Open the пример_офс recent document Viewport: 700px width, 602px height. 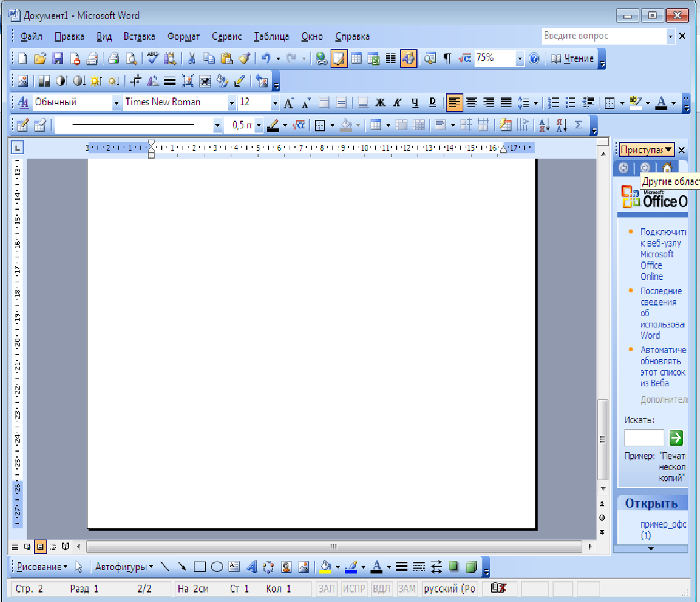663,529
